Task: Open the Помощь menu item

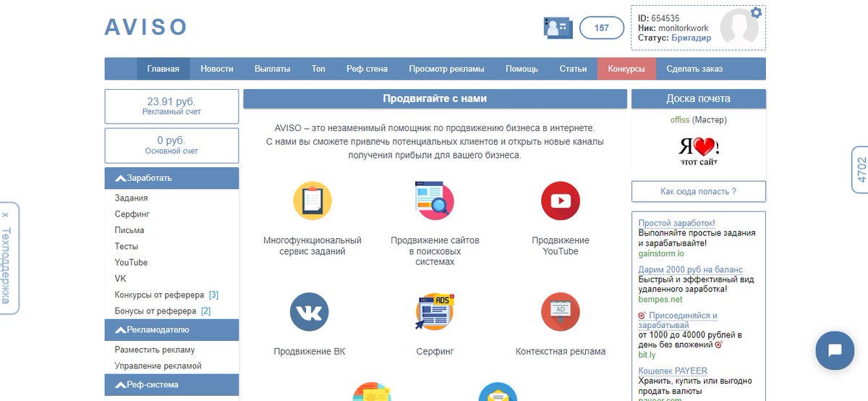Action: pyautogui.click(x=522, y=69)
